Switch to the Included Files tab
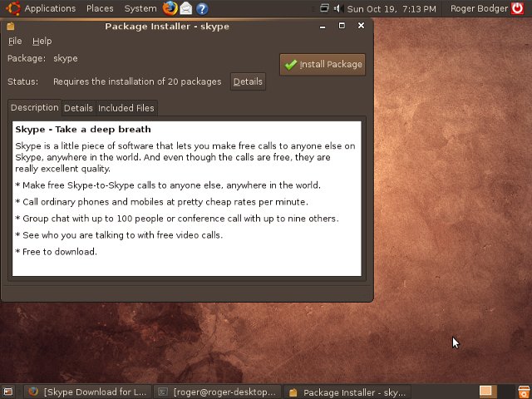This screenshot has height=399, width=532. coord(126,108)
